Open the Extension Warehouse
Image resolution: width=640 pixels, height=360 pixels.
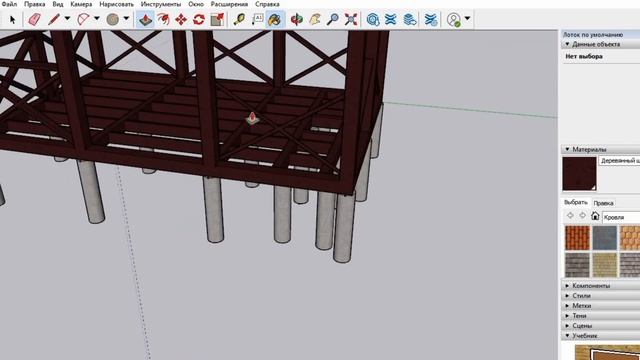pyautogui.click(x=391, y=19)
